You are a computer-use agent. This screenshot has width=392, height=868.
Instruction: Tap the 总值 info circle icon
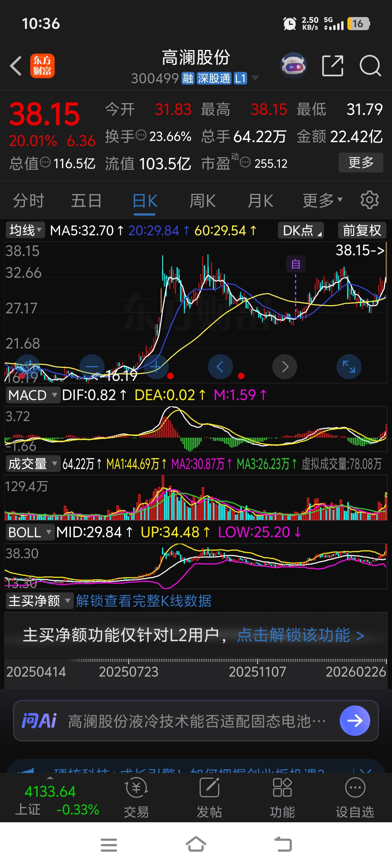pyautogui.click(x=45, y=162)
